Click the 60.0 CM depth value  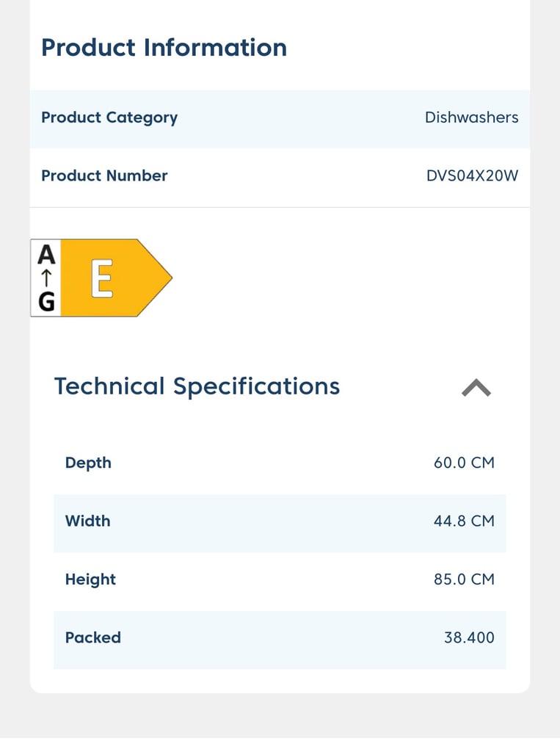(x=464, y=463)
